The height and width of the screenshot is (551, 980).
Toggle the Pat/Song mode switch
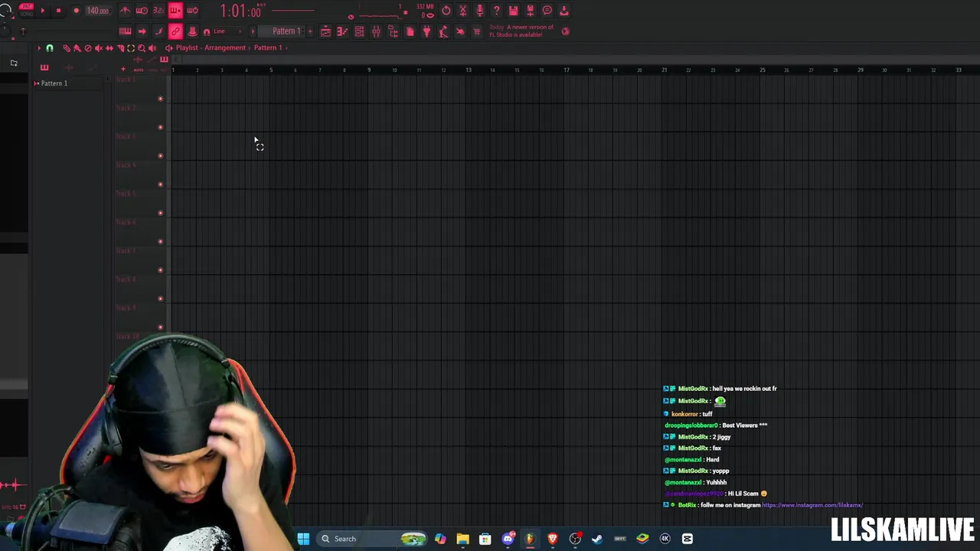(26, 11)
